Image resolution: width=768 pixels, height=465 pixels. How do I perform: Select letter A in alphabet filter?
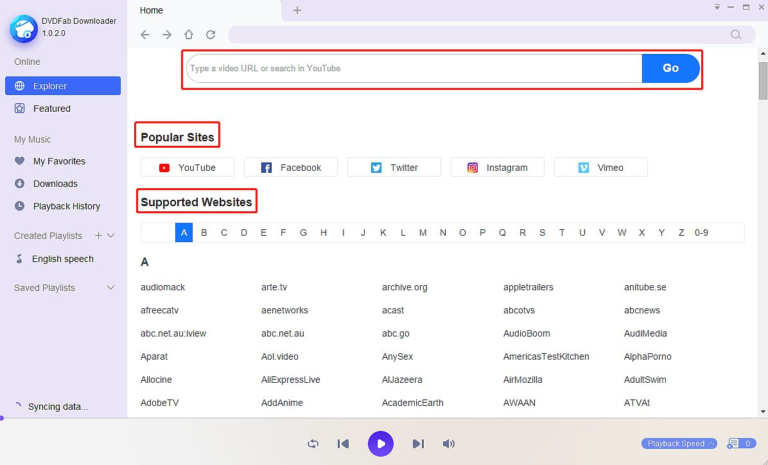184,233
